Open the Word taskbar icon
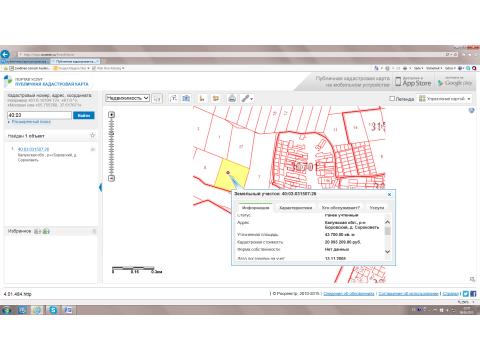480x360 pixels. point(68,310)
